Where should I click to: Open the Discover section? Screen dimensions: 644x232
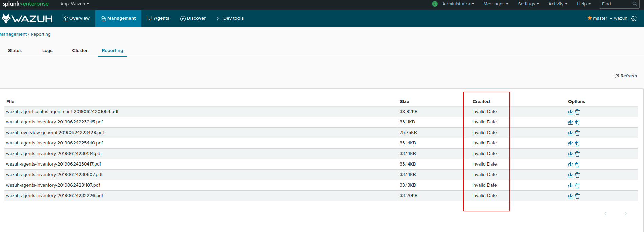click(x=193, y=18)
